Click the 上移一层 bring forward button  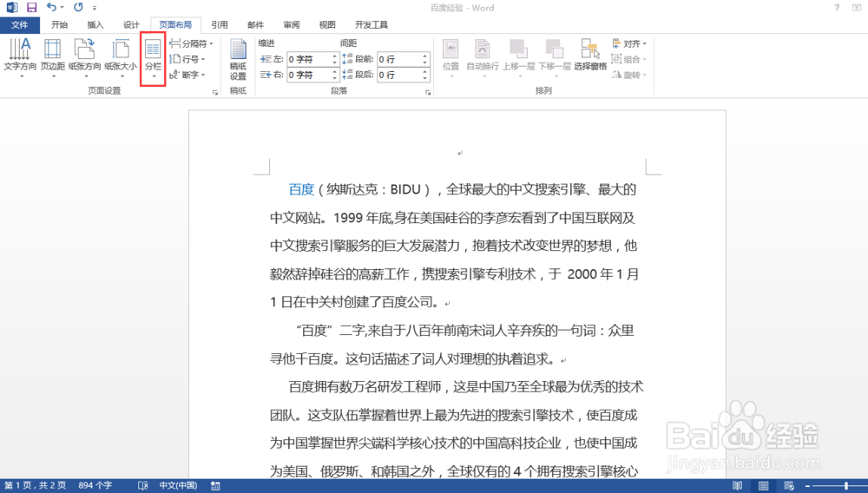(519, 57)
